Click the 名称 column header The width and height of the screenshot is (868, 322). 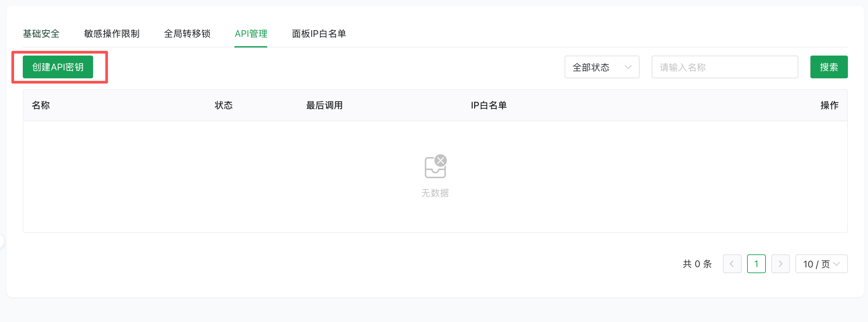coord(41,105)
